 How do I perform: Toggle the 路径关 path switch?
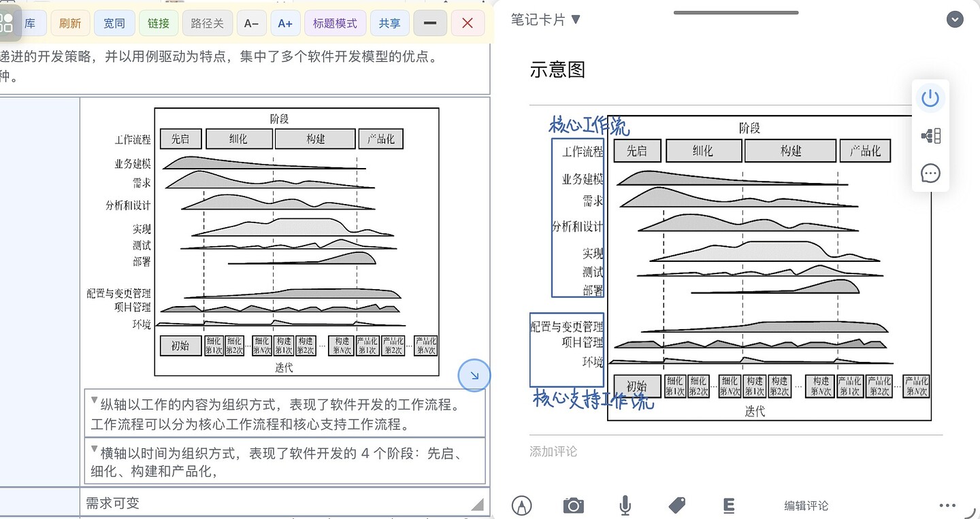[208, 23]
